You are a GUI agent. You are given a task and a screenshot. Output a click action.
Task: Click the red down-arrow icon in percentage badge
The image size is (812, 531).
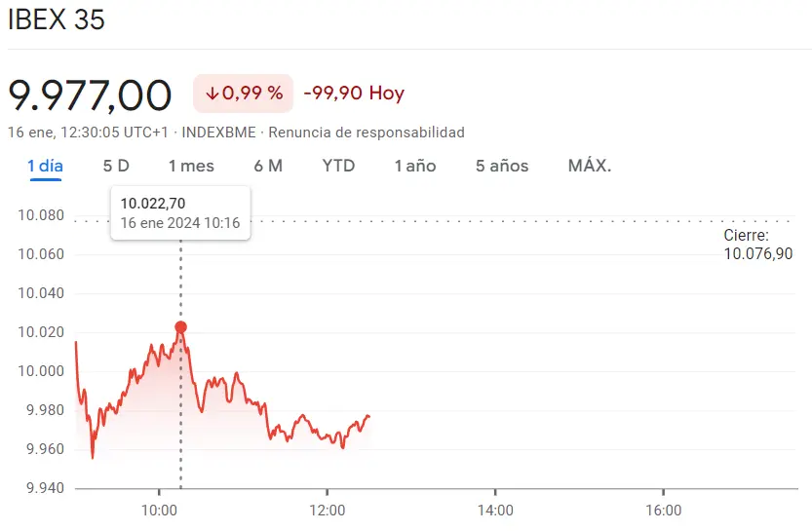tap(212, 94)
